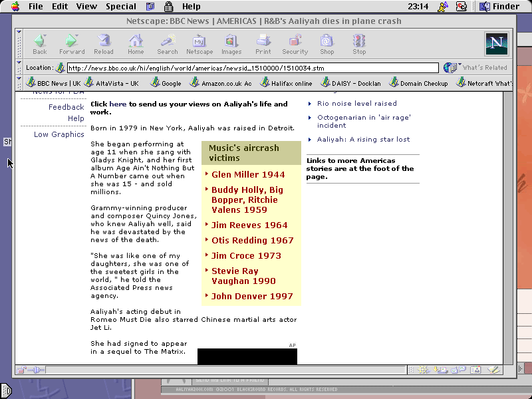Image resolution: width=532 pixels, height=399 pixels.
Task: Open the AltaVista - UK bookmark
Action: click(112, 83)
